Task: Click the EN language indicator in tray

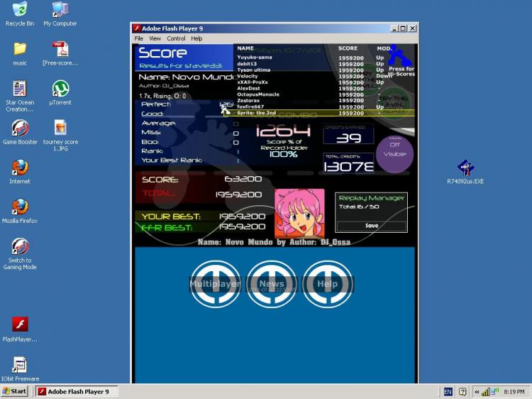Action: pos(448,392)
